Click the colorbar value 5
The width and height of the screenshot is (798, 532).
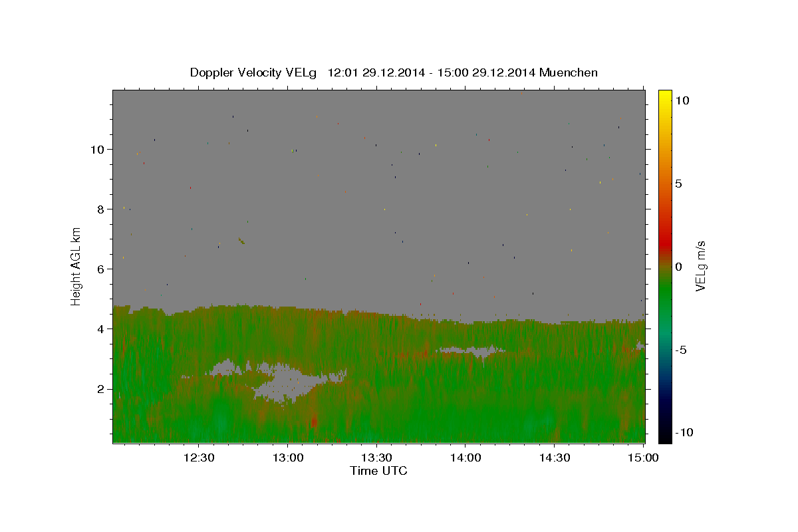tap(679, 184)
